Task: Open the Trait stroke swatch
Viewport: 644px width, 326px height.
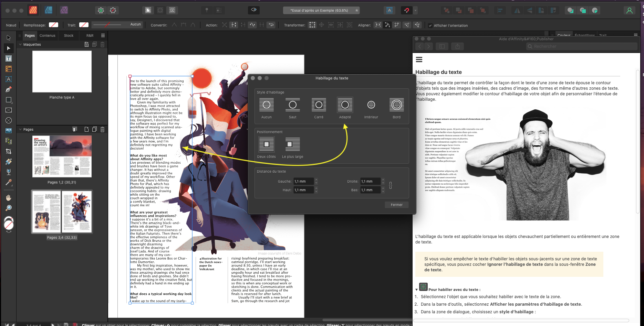Action: pyautogui.click(x=84, y=25)
